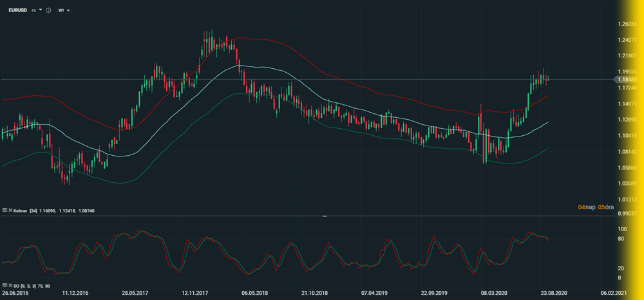This screenshot has height=300, width=644.
Task: Click the Keltner [34] indicator label
Action: [x=20, y=211]
